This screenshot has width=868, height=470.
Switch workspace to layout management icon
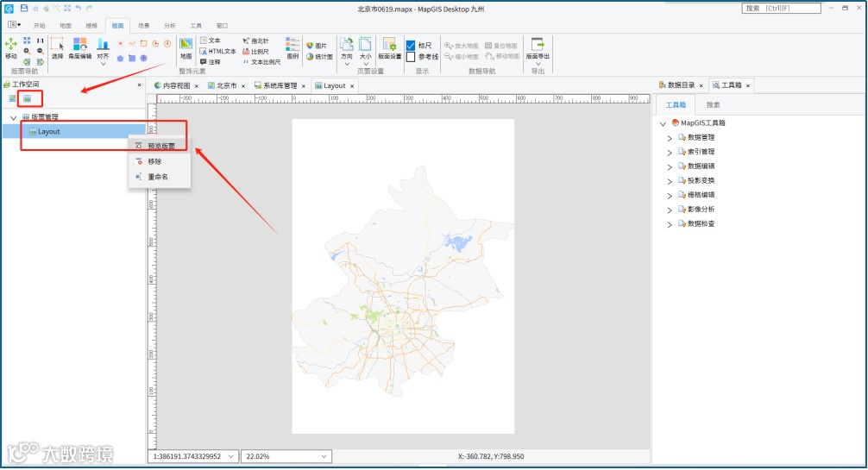click(27, 98)
